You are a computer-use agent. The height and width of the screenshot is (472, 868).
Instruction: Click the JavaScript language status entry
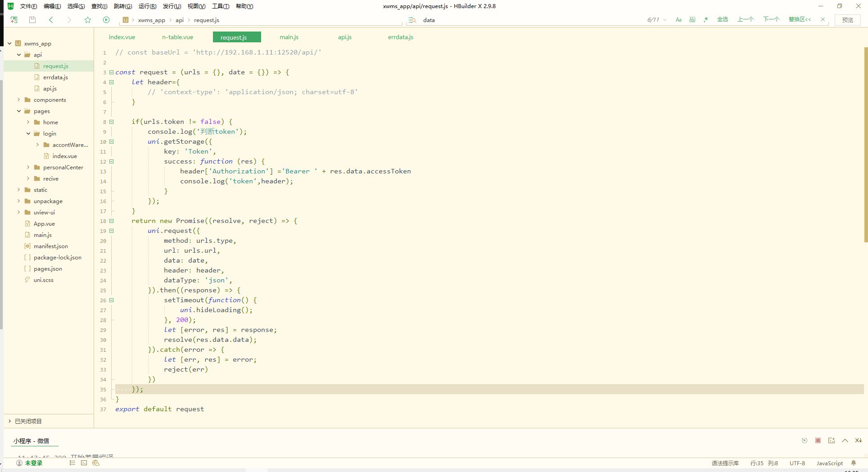click(x=830, y=463)
